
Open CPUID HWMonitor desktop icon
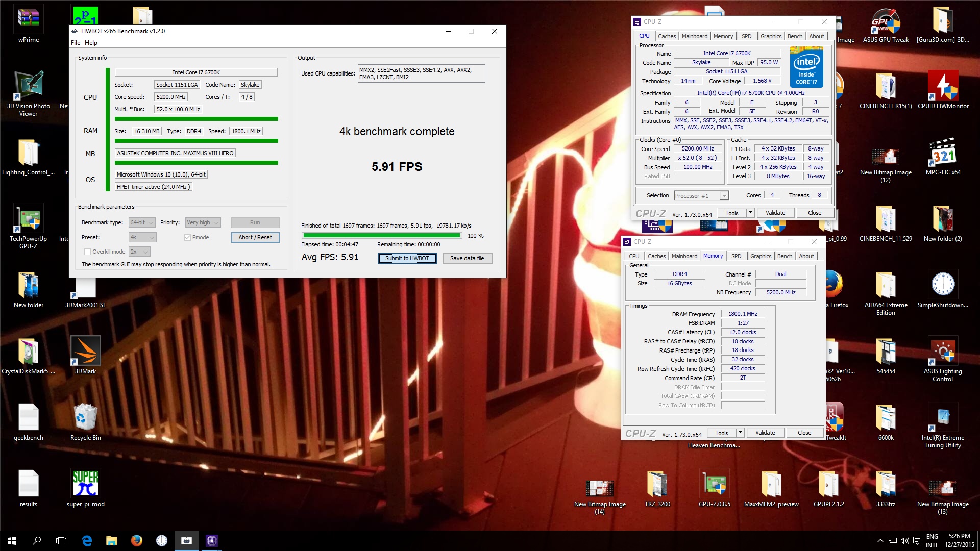[943, 89]
